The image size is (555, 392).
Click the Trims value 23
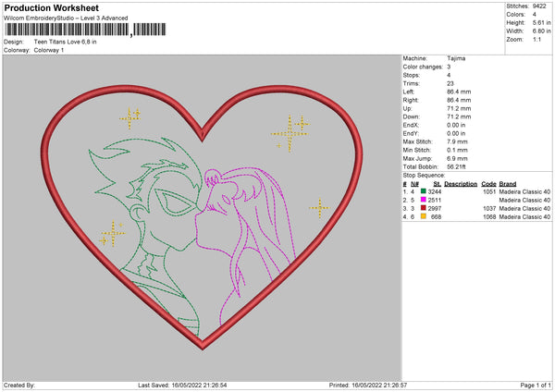pos(450,83)
